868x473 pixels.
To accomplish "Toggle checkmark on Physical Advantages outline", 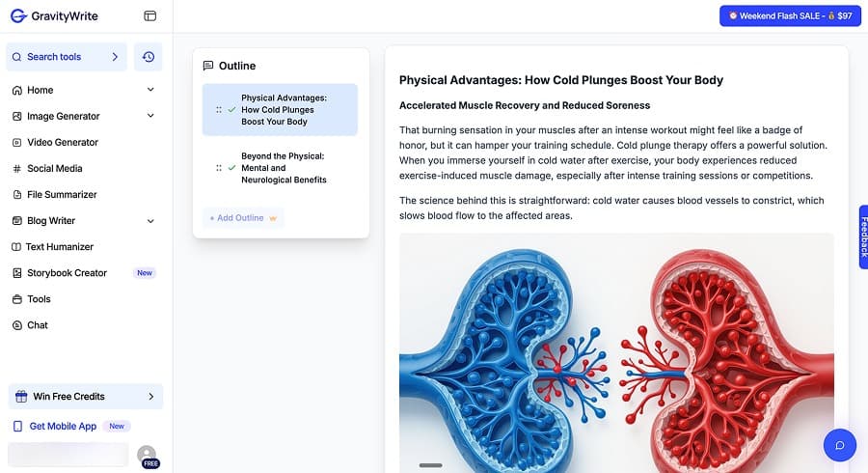I will tap(231, 110).
